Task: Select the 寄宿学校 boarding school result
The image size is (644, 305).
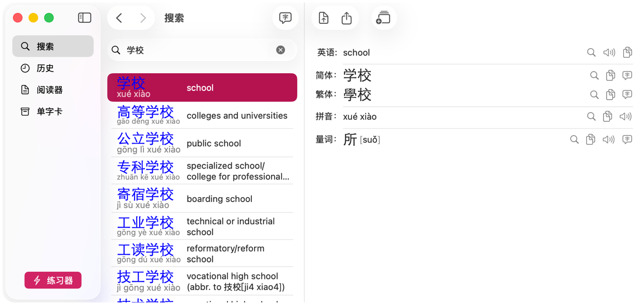Action: (x=202, y=199)
